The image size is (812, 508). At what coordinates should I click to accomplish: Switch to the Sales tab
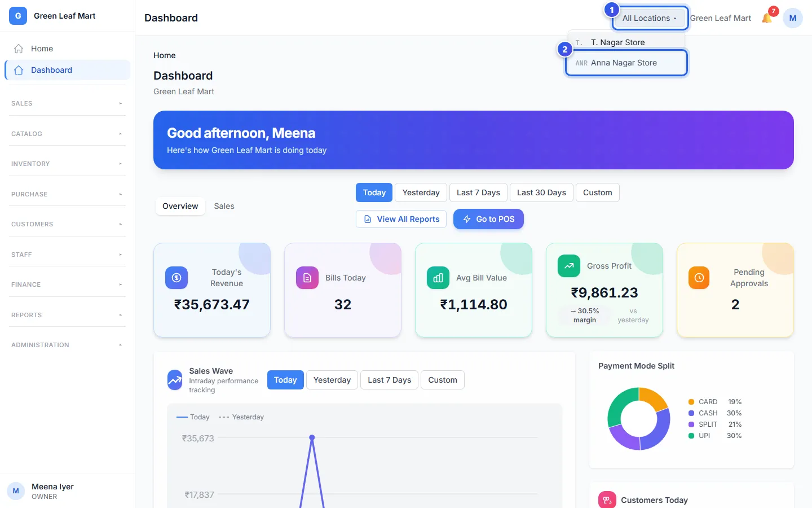[x=224, y=206]
